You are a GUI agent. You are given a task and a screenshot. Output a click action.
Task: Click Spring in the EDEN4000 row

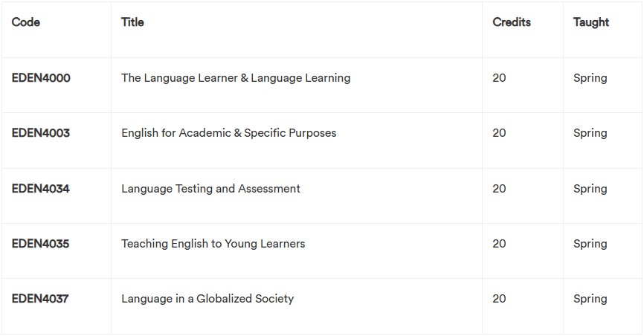click(x=590, y=78)
